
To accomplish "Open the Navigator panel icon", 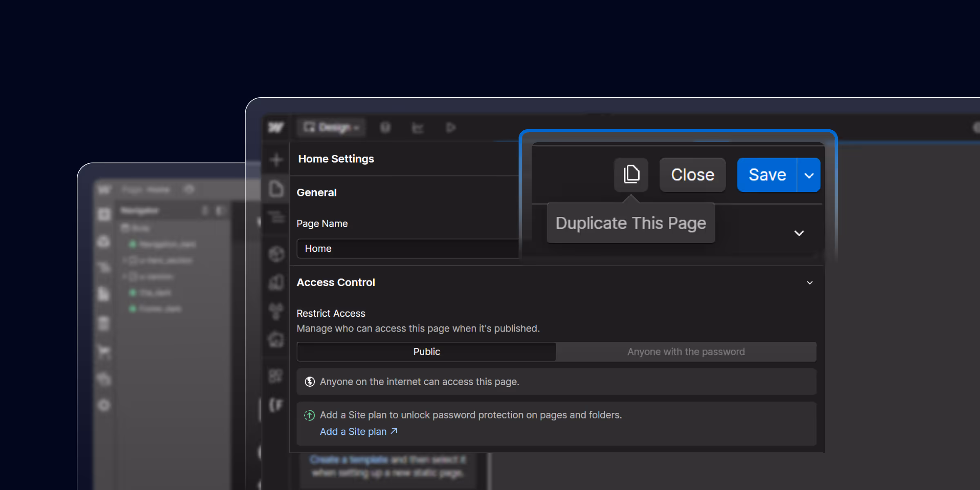I will pyautogui.click(x=276, y=217).
